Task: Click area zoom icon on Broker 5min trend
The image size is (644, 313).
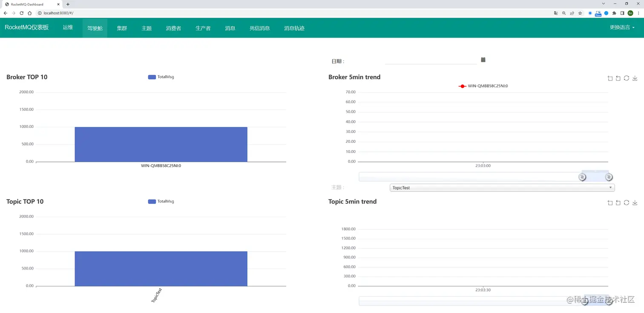Action: (x=610, y=78)
